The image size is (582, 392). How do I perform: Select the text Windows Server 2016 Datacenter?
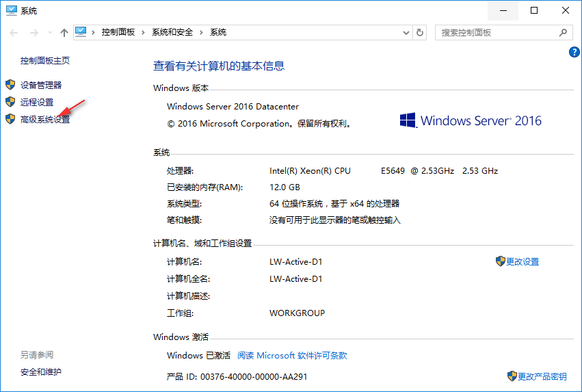point(233,107)
